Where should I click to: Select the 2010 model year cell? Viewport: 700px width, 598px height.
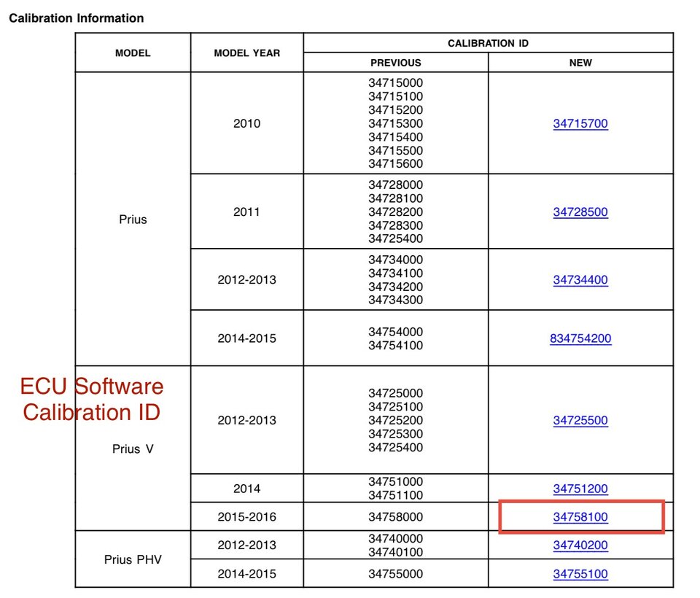pos(247,123)
